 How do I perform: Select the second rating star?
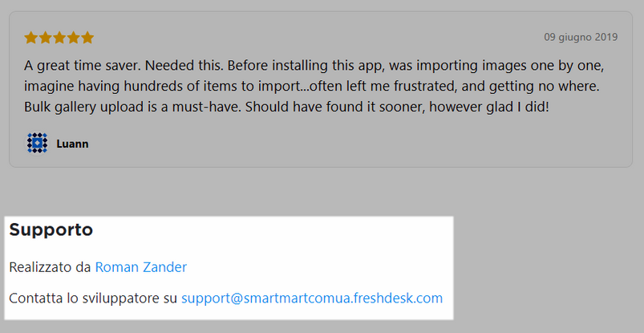45,38
